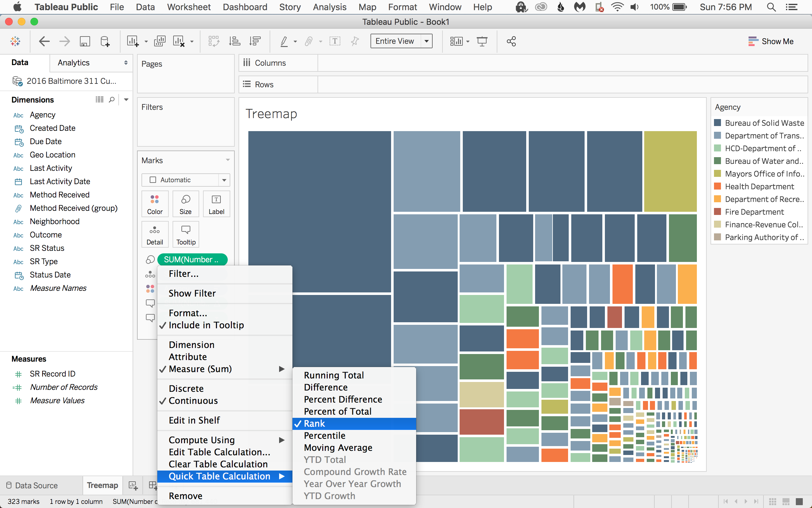Open the Analytics pane switcher arrows
Viewport: 812px width, 508px height.
point(126,63)
